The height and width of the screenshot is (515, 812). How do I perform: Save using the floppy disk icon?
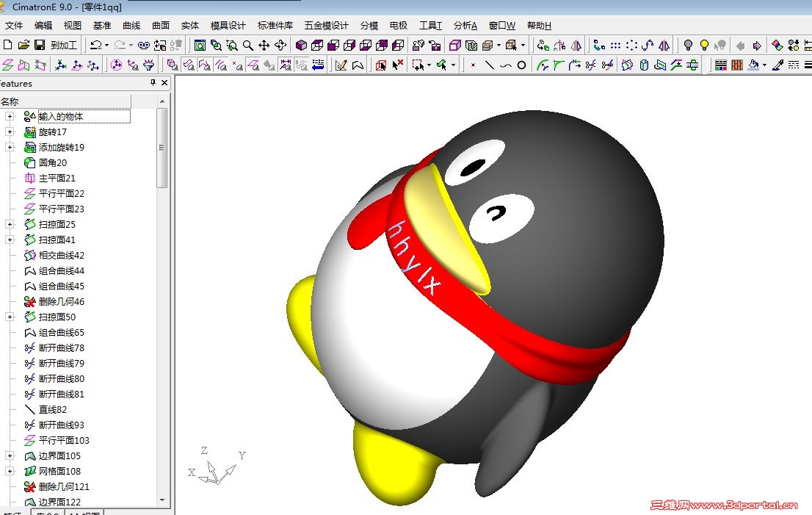coord(40,45)
